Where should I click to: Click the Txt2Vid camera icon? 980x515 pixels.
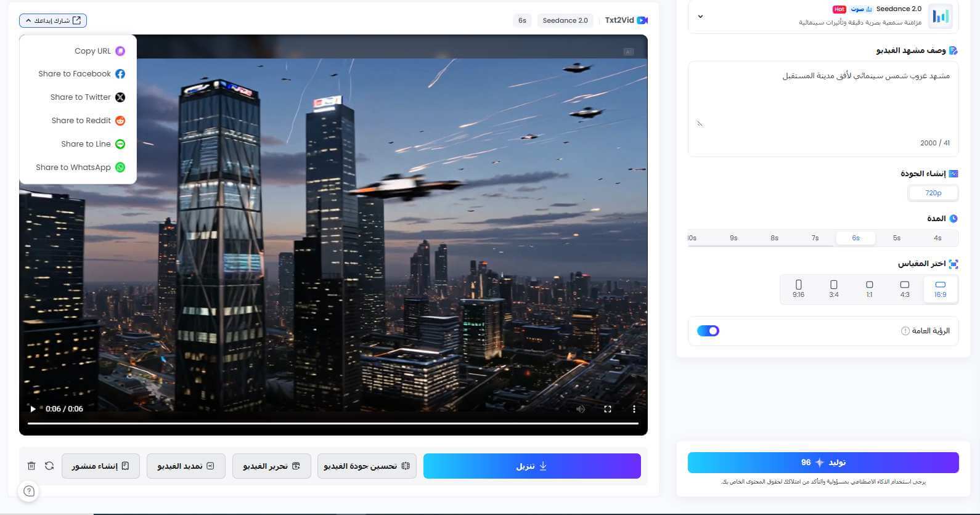(x=642, y=20)
